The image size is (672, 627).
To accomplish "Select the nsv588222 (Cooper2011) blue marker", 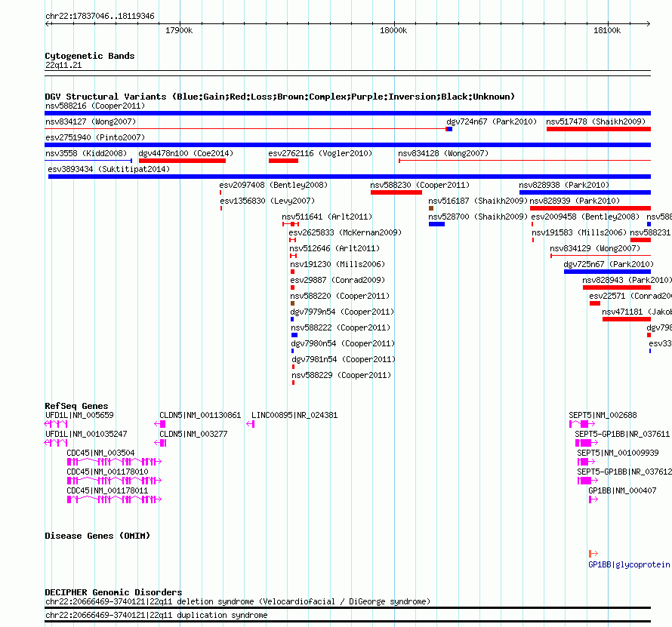I will pyautogui.click(x=294, y=335).
